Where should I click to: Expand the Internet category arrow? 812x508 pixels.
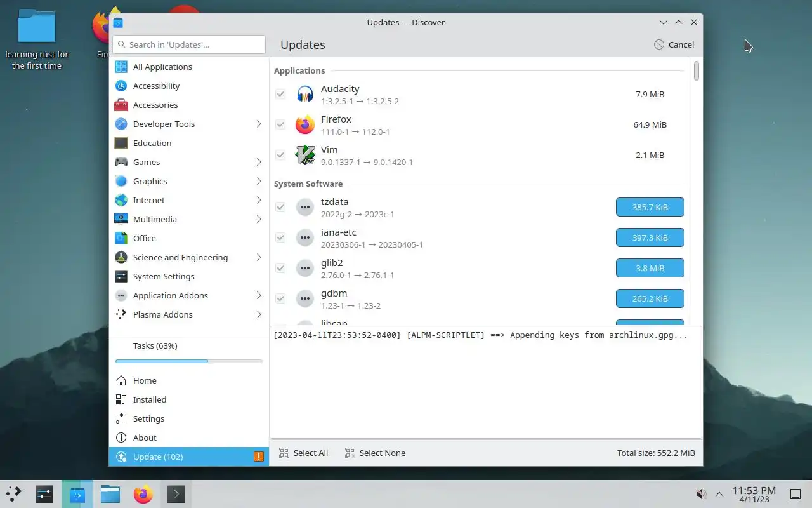click(259, 200)
